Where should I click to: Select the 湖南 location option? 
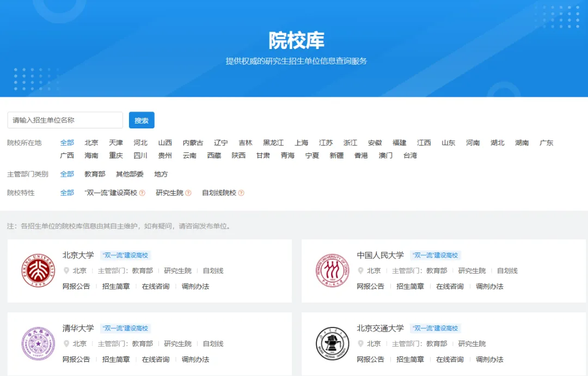point(522,143)
